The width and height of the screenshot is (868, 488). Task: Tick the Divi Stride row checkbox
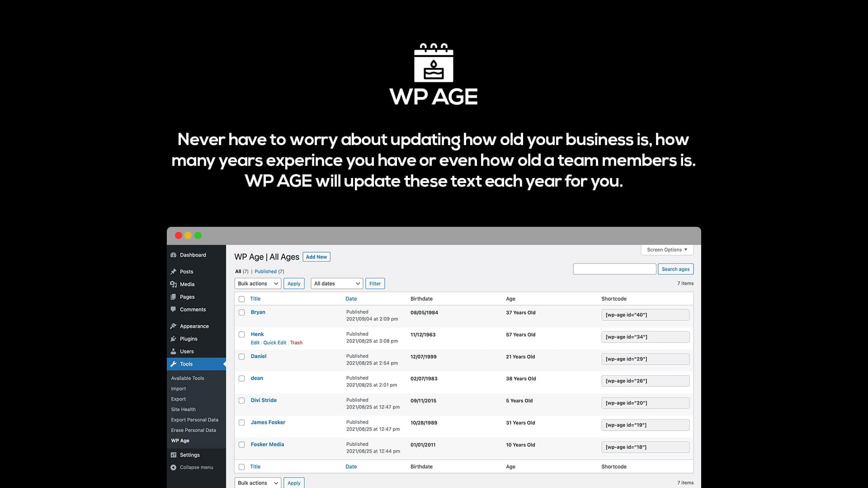pyautogui.click(x=241, y=401)
